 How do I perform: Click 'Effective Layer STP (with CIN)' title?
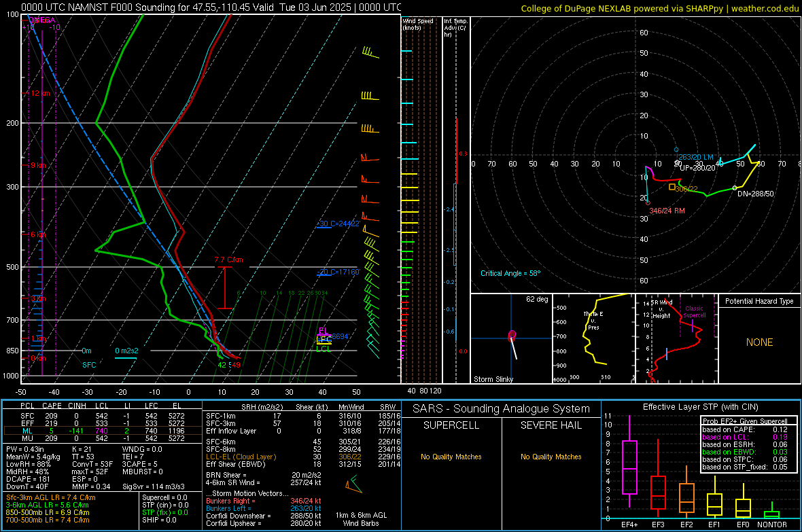pyautogui.click(x=700, y=407)
